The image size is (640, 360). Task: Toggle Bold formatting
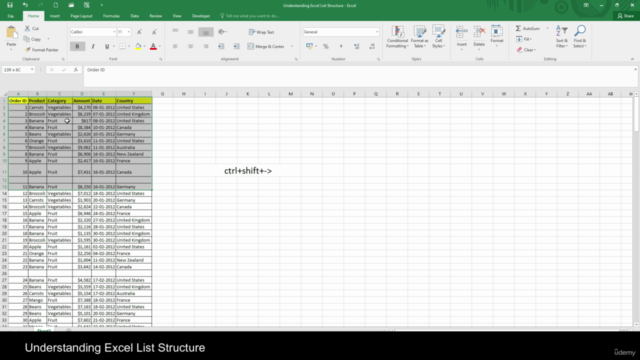tap(77, 47)
